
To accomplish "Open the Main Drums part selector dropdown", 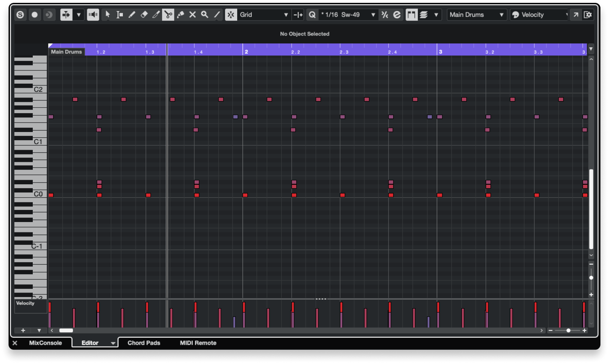I will point(477,15).
